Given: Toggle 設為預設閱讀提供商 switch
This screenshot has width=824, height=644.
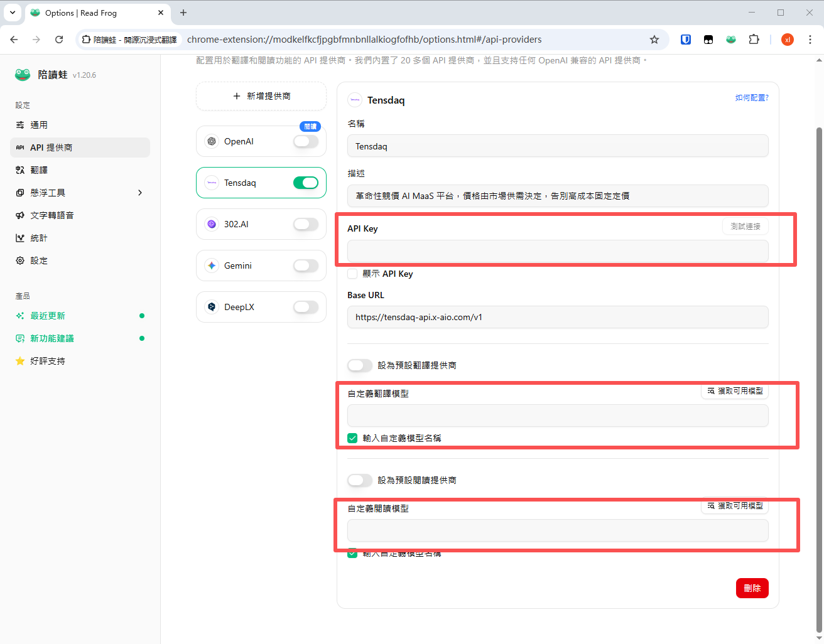Looking at the screenshot, I should (x=360, y=480).
